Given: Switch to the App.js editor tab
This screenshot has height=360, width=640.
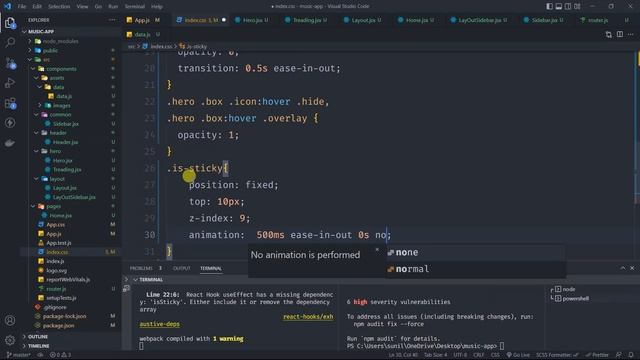Looking at the screenshot, I should tap(142, 20).
